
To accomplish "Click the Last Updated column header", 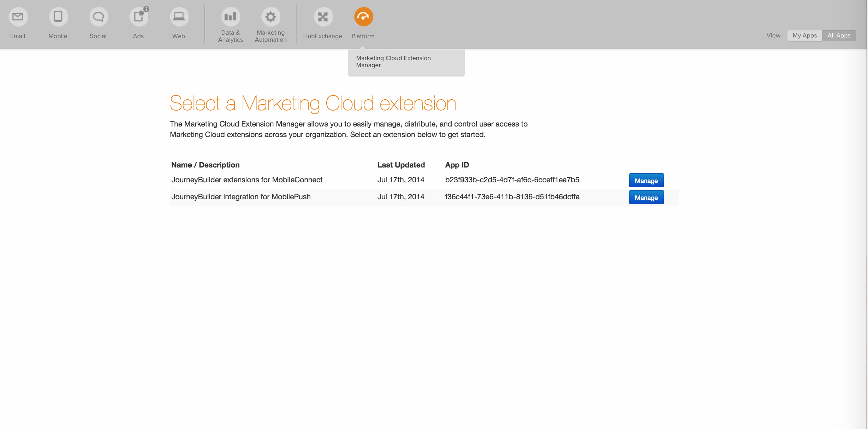I will tap(401, 165).
